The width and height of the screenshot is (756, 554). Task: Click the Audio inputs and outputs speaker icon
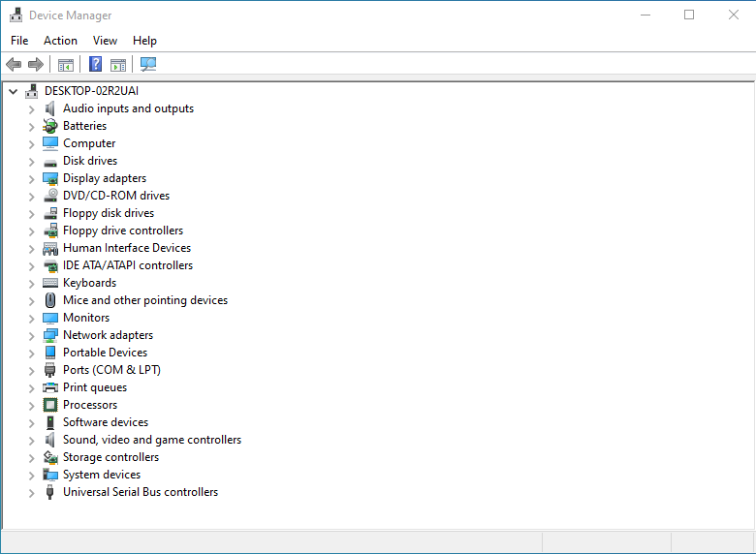click(x=49, y=108)
